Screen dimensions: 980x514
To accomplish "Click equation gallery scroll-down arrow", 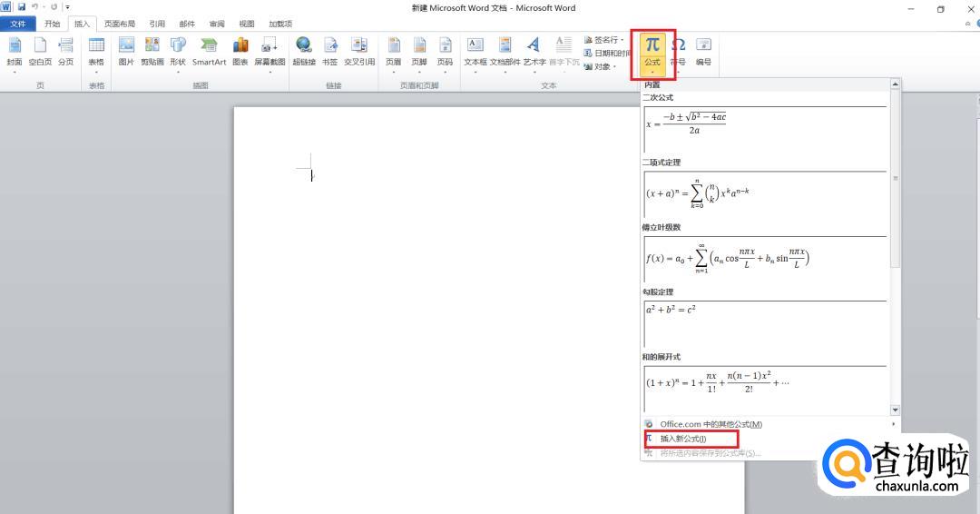I will [x=895, y=410].
